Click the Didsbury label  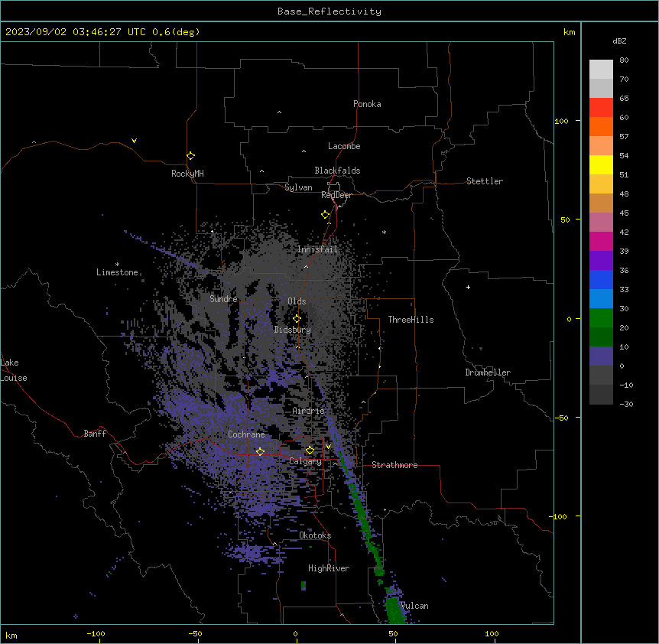[x=293, y=330]
